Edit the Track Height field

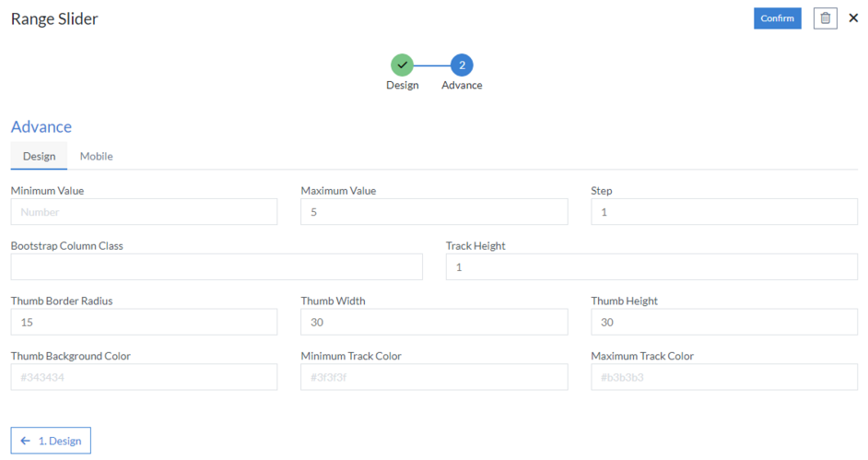651,267
